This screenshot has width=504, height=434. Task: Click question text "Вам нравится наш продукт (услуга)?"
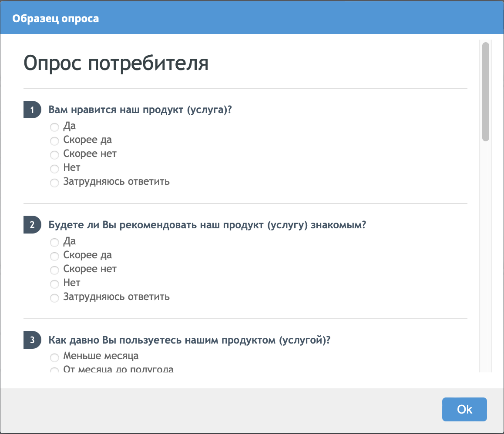pyautogui.click(x=140, y=110)
